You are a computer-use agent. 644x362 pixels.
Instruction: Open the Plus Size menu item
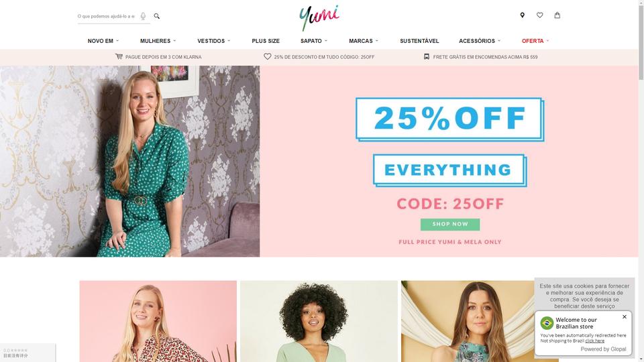(266, 41)
